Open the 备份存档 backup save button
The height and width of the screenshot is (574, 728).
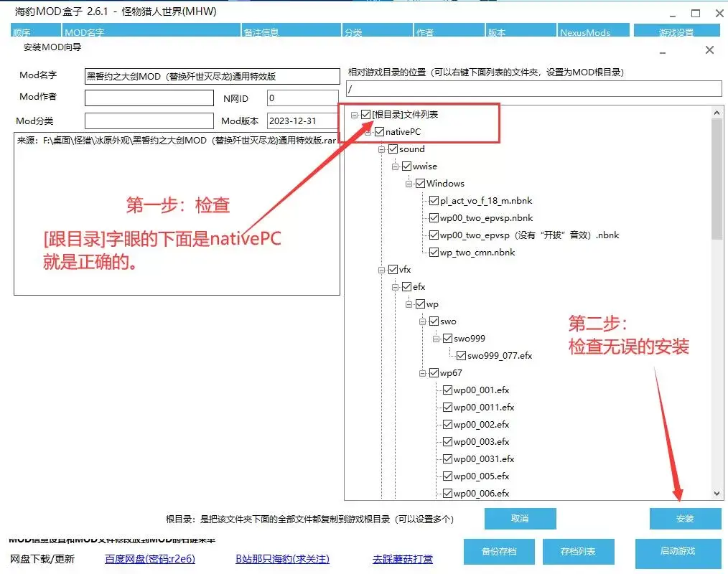click(x=499, y=552)
